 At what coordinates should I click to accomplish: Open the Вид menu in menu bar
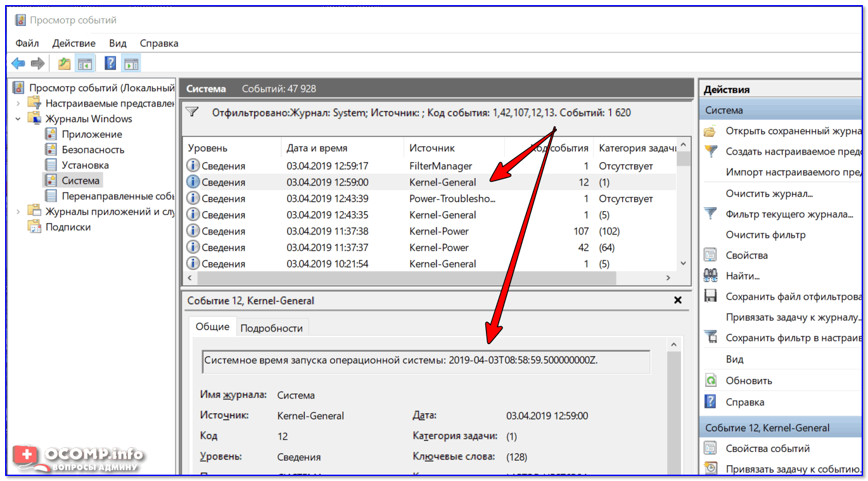[x=118, y=43]
